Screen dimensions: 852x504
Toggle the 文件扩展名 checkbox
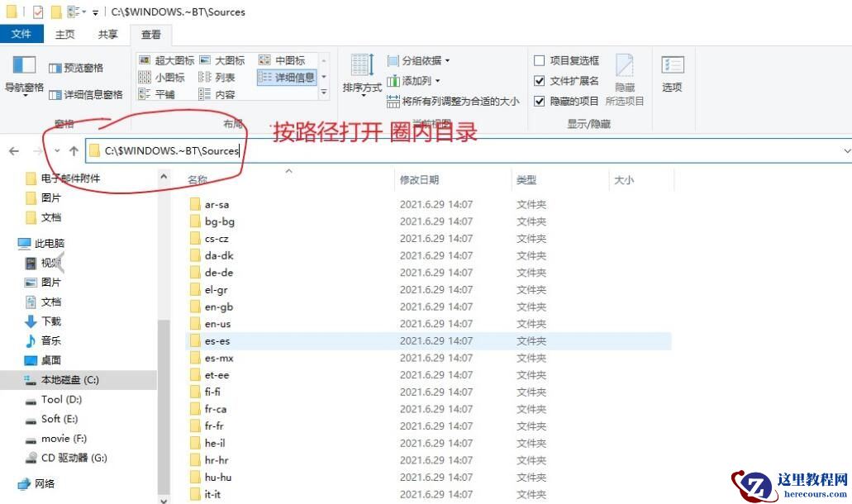[540, 81]
